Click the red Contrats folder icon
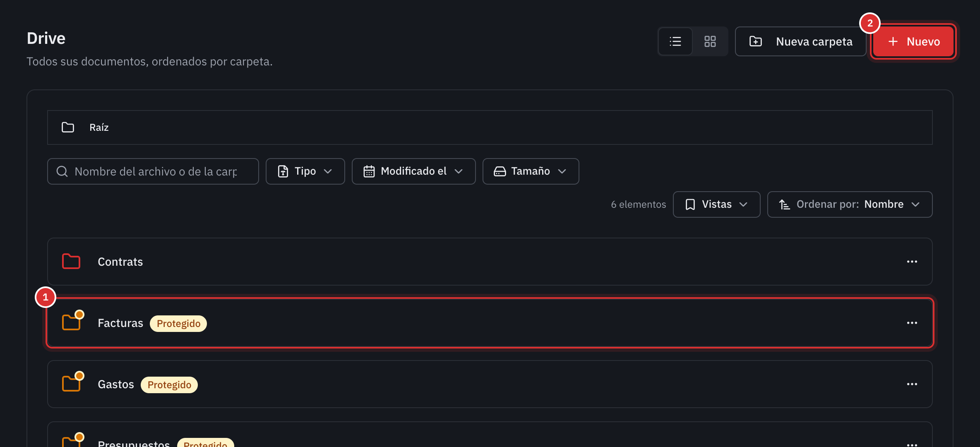Screen dimensions: 980x447 (x=71, y=262)
